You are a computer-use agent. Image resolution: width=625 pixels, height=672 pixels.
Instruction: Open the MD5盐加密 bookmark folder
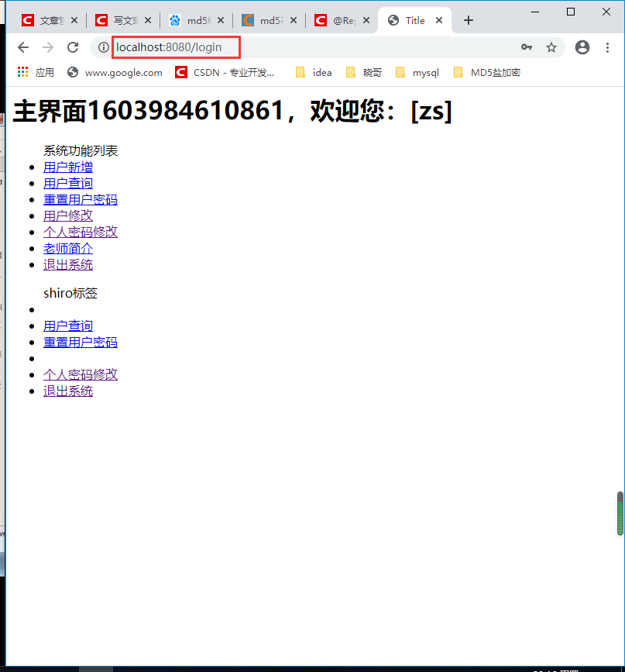coord(487,72)
